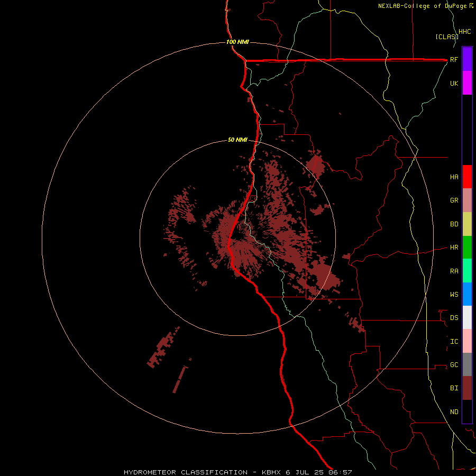
Task: Click the HA legend label
Action: 454,177
